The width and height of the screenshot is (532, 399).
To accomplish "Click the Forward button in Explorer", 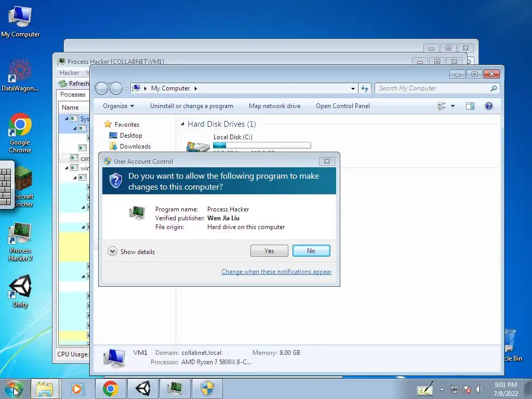I will 116,88.
